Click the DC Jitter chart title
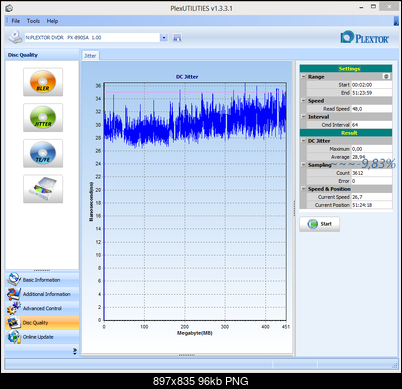Viewport: 402px width, 389px height. coord(187,77)
